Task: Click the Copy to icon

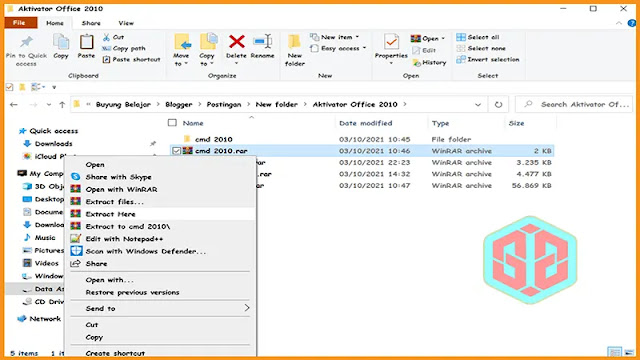Action: coord(208,42)
